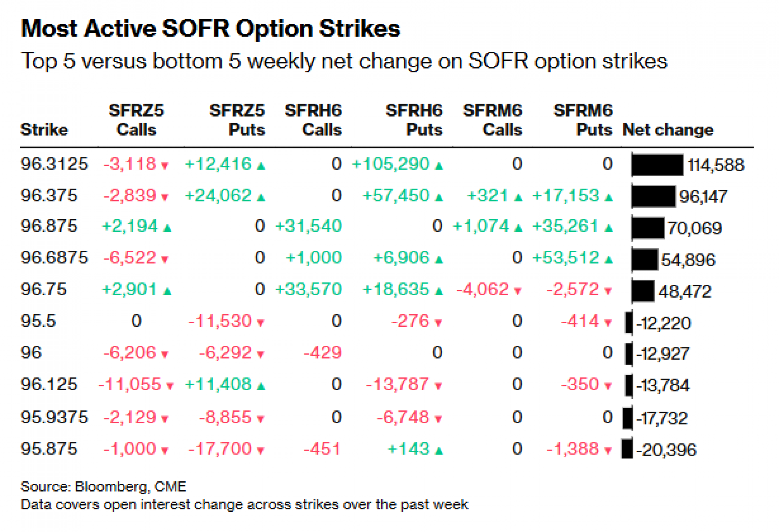This screenshot has width=779, height=532.
Task: Click the red down arrow beside -3,118
Action: click(x=165, y=166)
